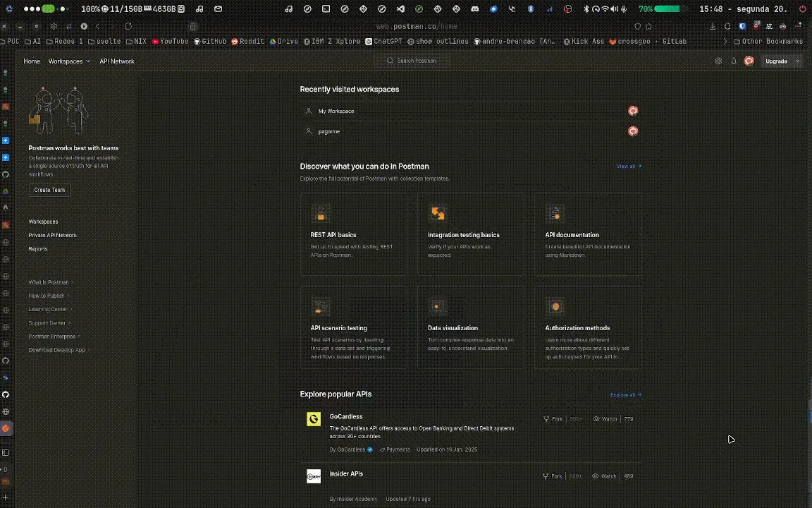
Task: Toggle the microphone icon in menu bar
Action: pos(624,8)
